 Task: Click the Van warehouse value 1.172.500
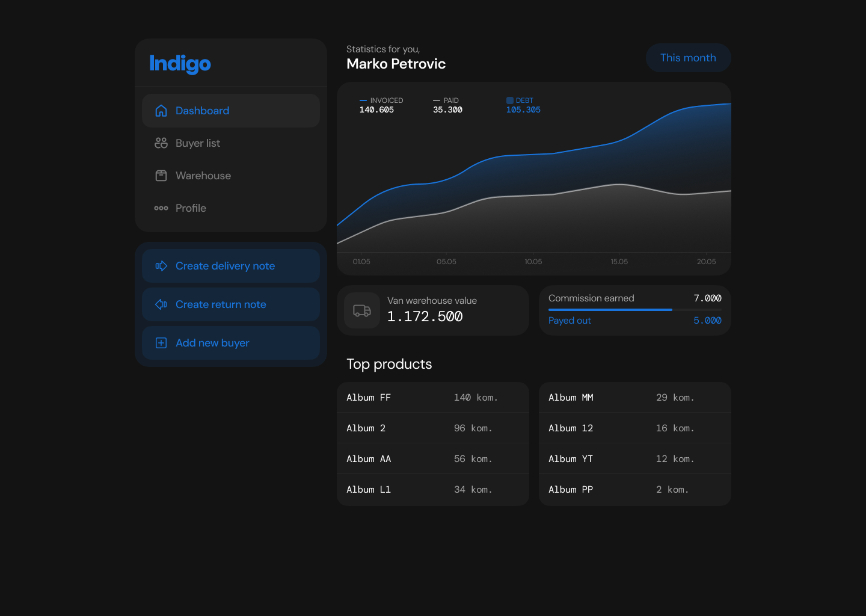(x=425, y=316)
